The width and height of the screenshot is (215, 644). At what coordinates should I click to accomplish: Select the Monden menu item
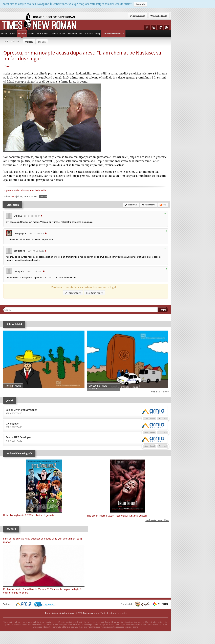click(x=22, y=34)
